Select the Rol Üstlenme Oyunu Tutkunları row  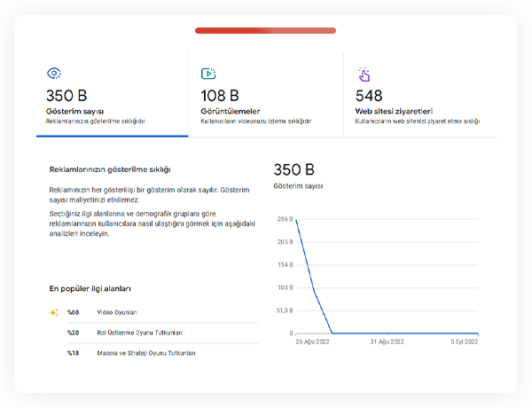(x=162, y=333)
